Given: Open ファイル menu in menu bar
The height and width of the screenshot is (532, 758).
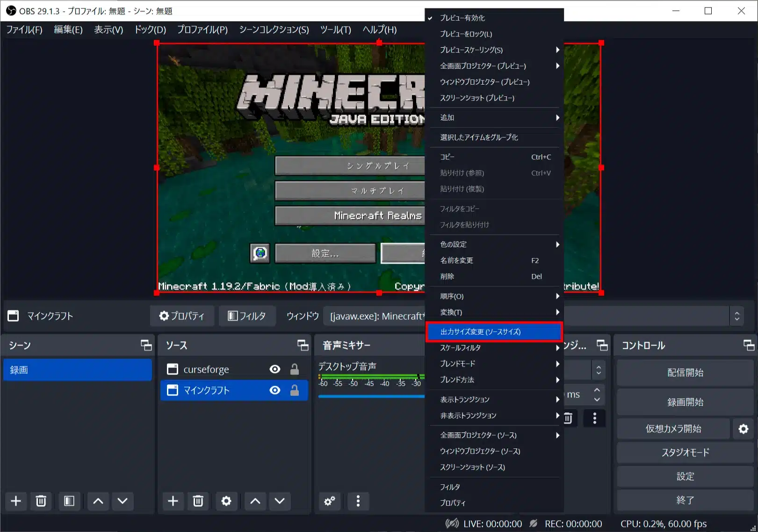Looking at the screenshot, I should pos(24,29).
